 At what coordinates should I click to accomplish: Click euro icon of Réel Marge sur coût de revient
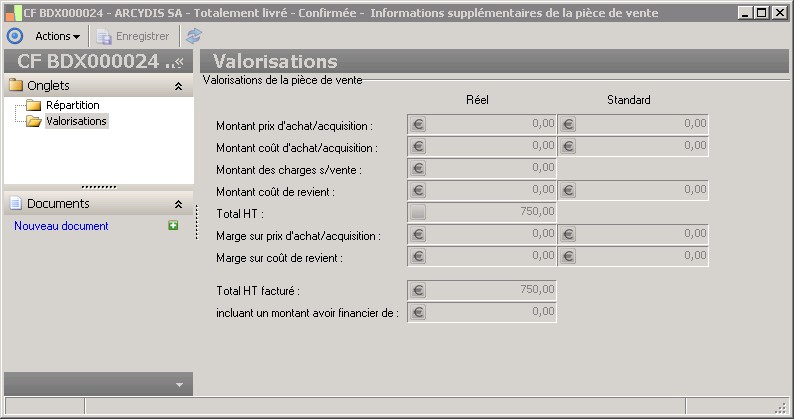pos(418,256)
